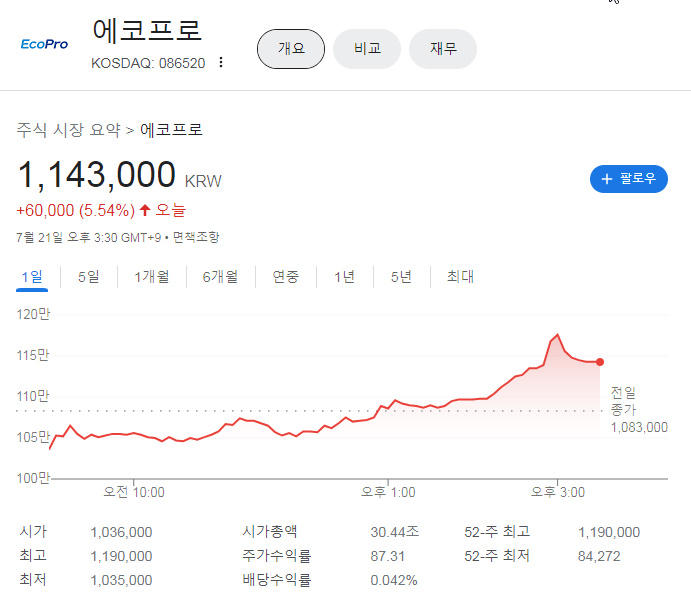Image resolution: width=691 pixels, height=599 pixels.
Task: Click the 52-주 최저 value 84,272
Action: 599,556
